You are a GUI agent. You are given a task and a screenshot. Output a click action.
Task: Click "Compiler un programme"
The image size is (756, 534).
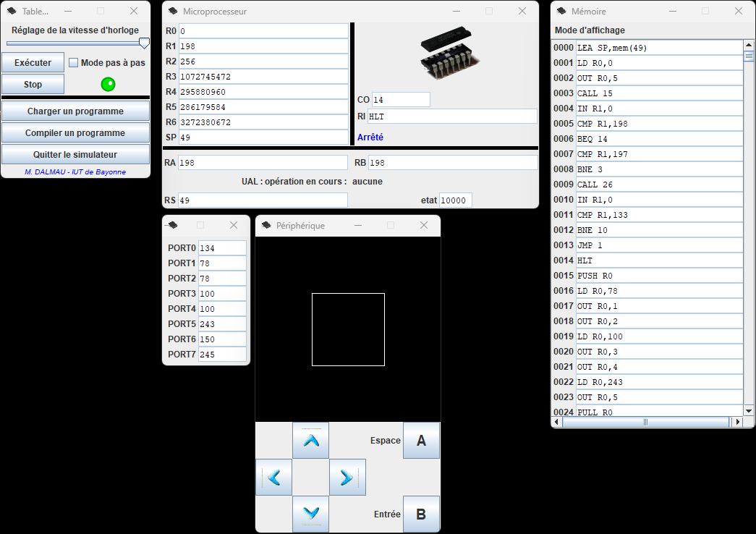75,132
